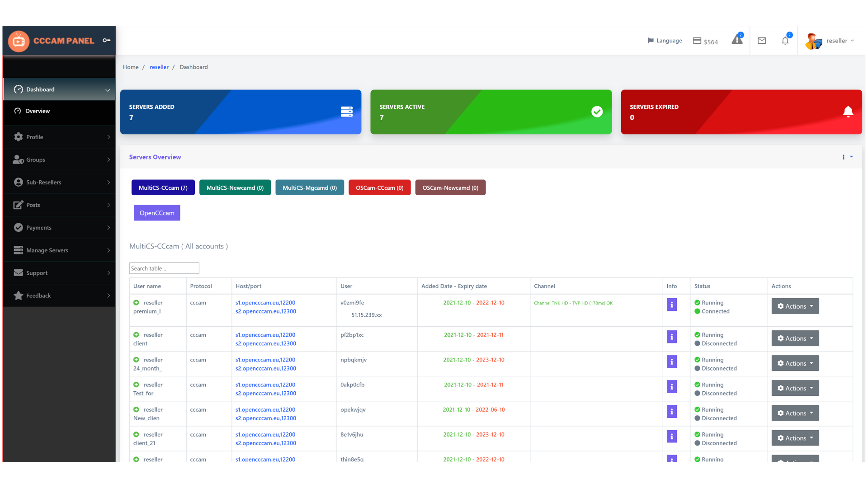
Task: Click the Manage Servers stack icon
Action: click(19, 250)
